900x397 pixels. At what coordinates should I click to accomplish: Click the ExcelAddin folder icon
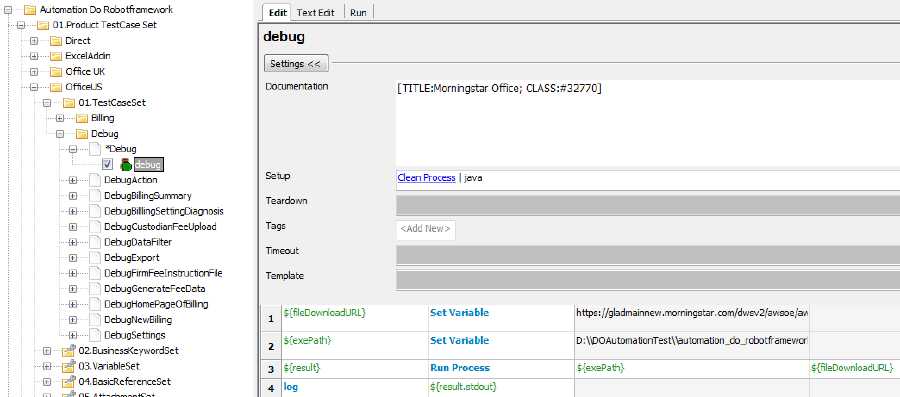point(55,56)
